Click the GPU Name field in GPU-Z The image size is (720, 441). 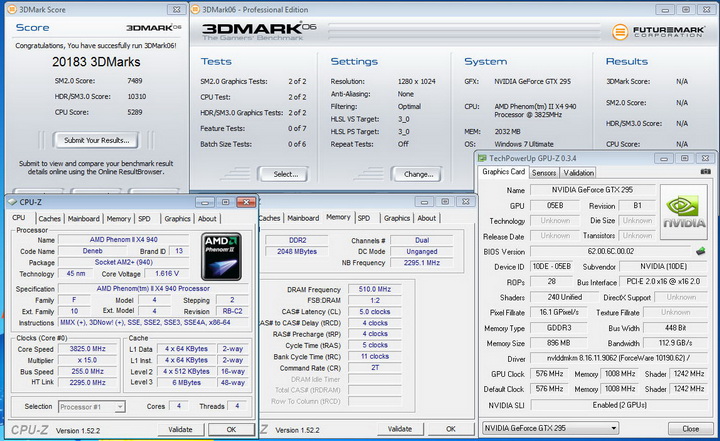592,190
